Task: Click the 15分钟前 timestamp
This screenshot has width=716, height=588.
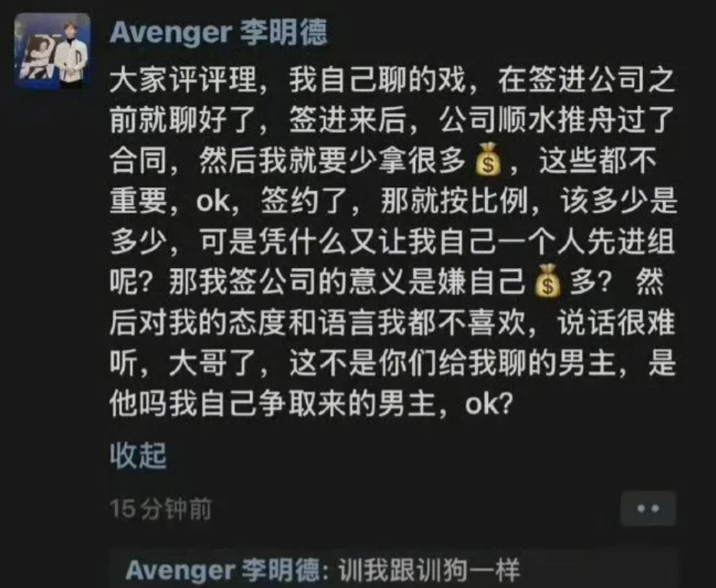Action: [x=160, y=508]
